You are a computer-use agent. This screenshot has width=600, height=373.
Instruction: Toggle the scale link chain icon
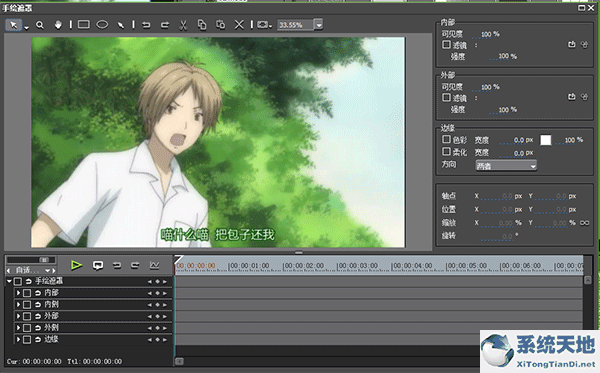click(x=585, y=223)
